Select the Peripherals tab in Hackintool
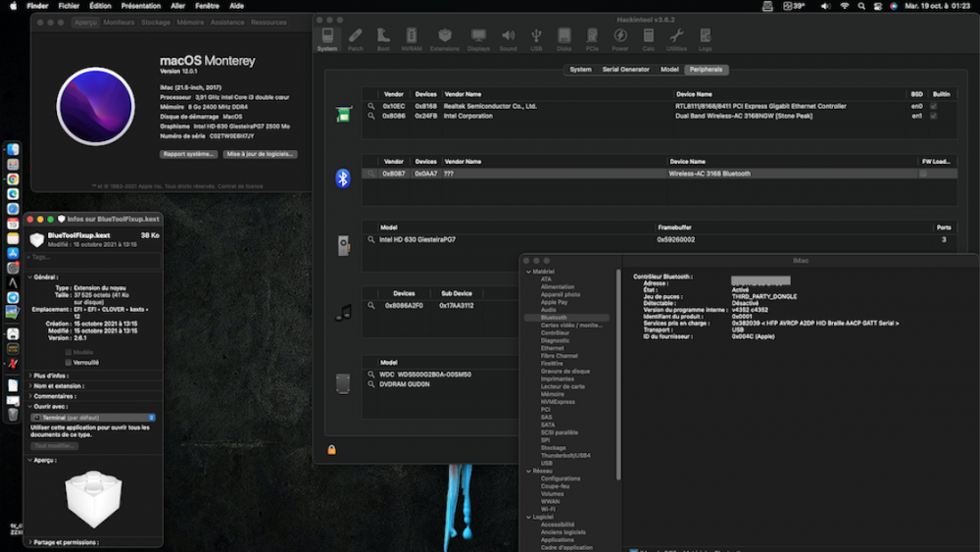The image size is (980, 552). [707, 70]
